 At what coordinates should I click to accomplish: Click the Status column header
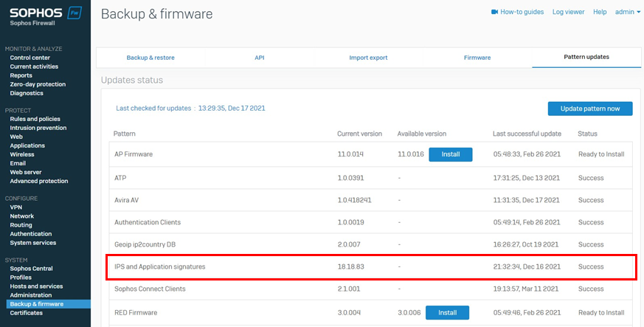coord(587,134)
